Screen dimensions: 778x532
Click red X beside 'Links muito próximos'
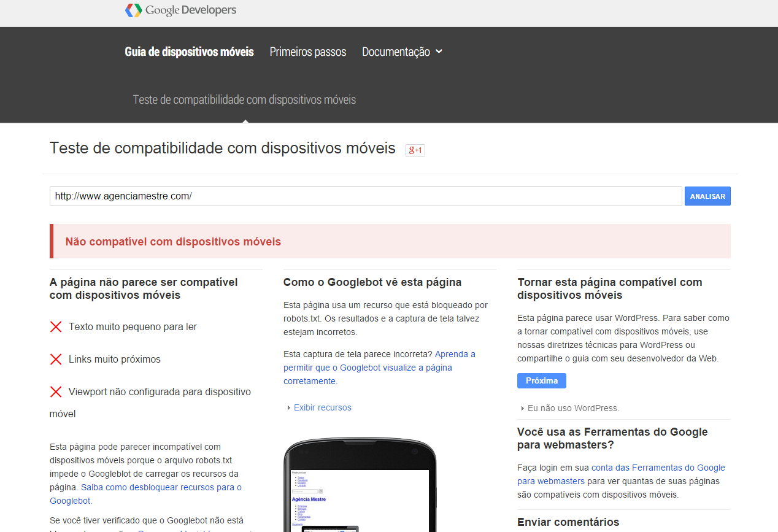point(56,360)
